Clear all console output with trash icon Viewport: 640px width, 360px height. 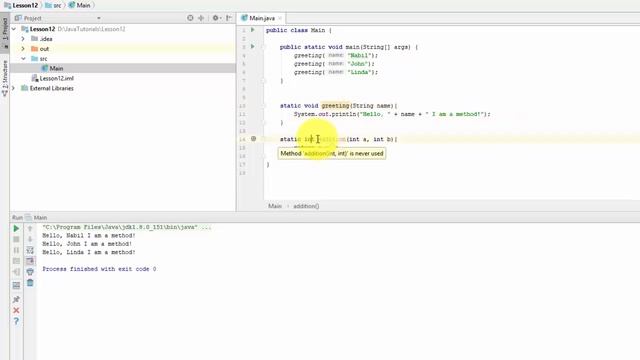coord(30,282)
